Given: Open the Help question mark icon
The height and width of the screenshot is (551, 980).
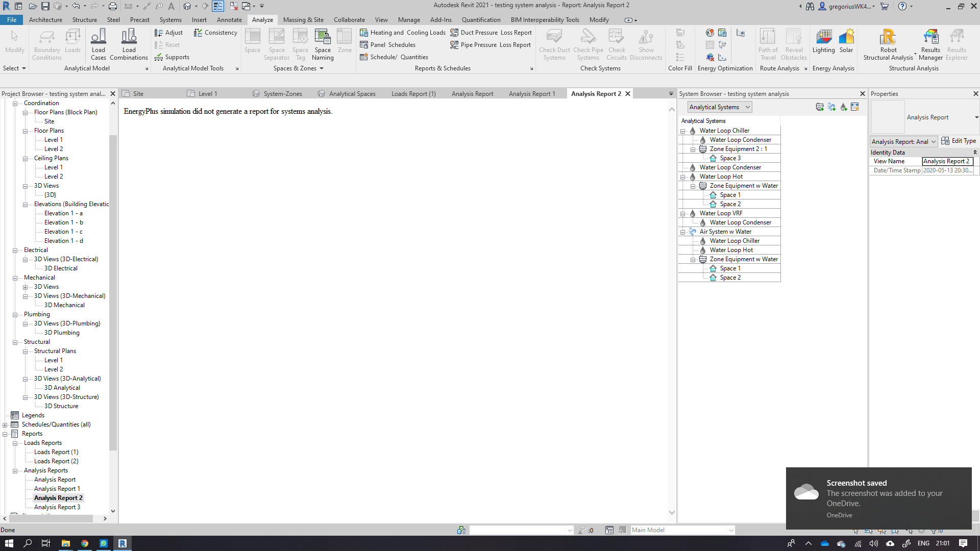Looking at the screenshot, I should pyautogui.click(x=902, y=6).
